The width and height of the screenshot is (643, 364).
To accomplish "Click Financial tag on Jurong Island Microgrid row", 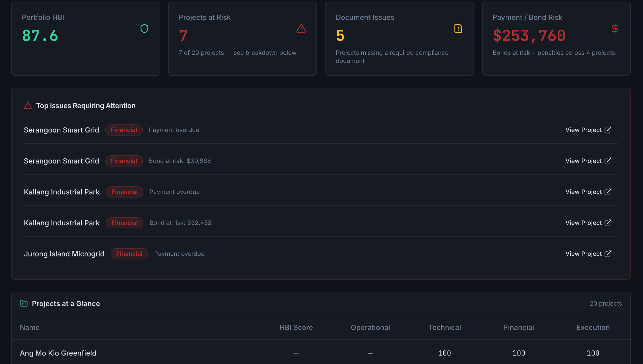I will tap(129, 254).
